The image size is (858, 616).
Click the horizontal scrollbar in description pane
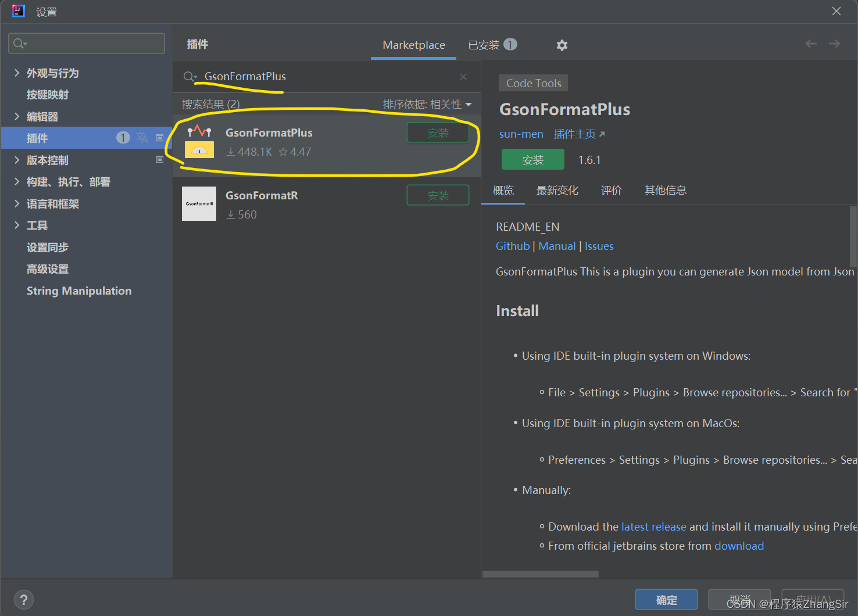[x=541, y=574]
